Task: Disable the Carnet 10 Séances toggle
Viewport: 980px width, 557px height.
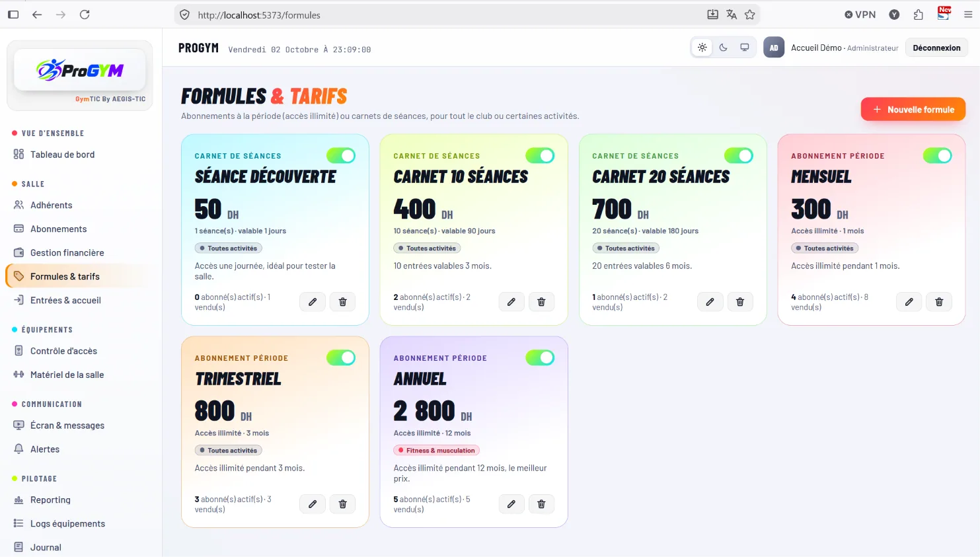Action: (x=540, y=155)
